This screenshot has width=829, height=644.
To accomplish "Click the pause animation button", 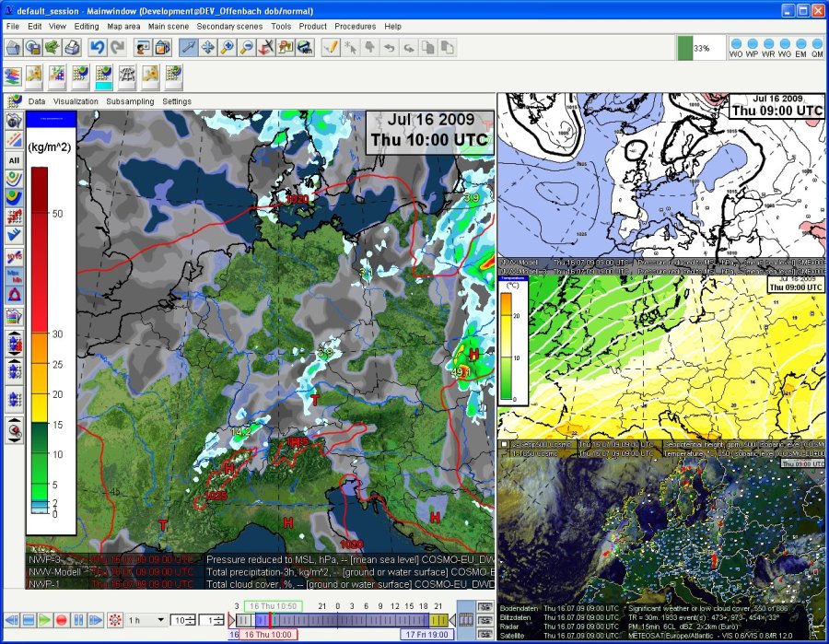I will [78, 620].
